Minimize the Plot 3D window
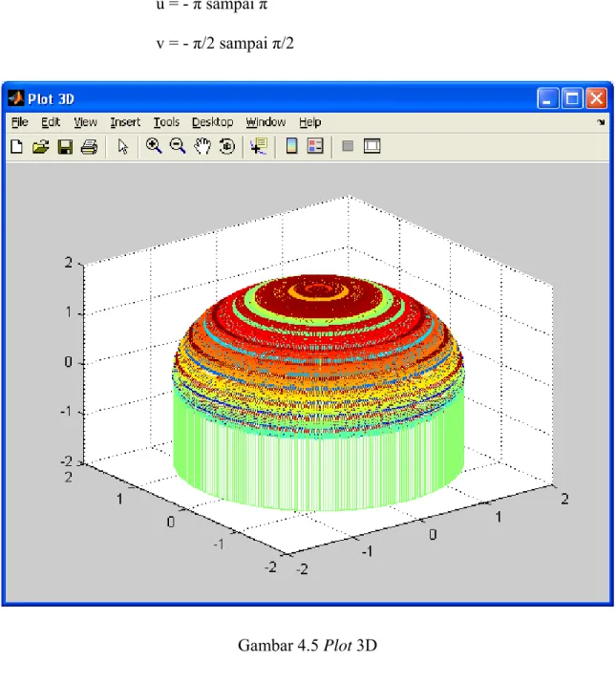Screen dimensions: 616x684 [x=547, y=98]
